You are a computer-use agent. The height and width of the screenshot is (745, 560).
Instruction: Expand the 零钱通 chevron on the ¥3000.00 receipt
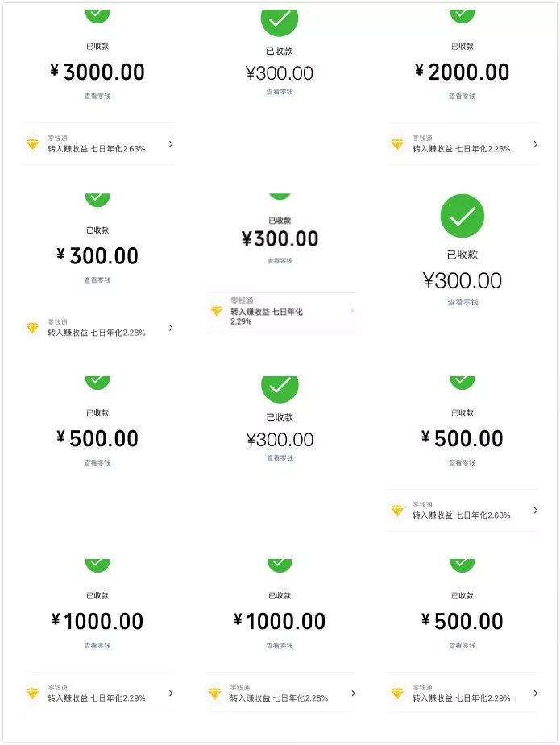pyautogui.click(x=171, y=144)
